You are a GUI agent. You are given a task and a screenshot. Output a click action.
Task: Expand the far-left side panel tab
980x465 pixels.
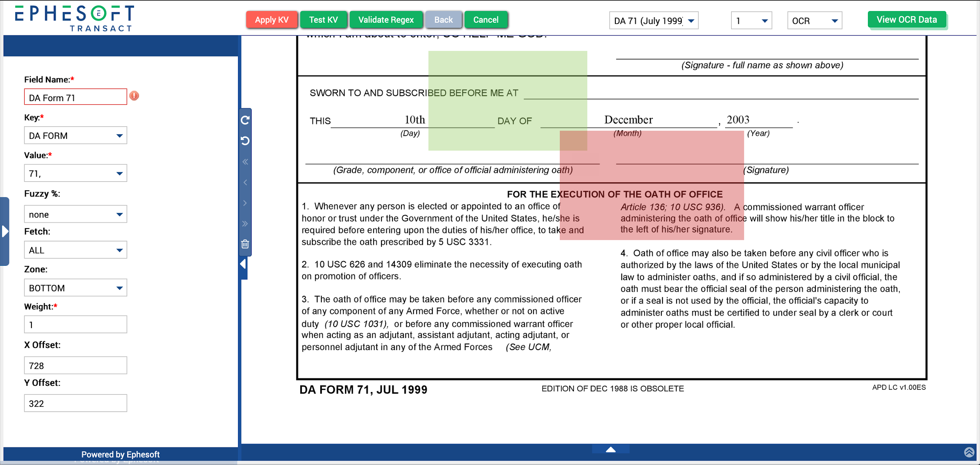point(5,231)
